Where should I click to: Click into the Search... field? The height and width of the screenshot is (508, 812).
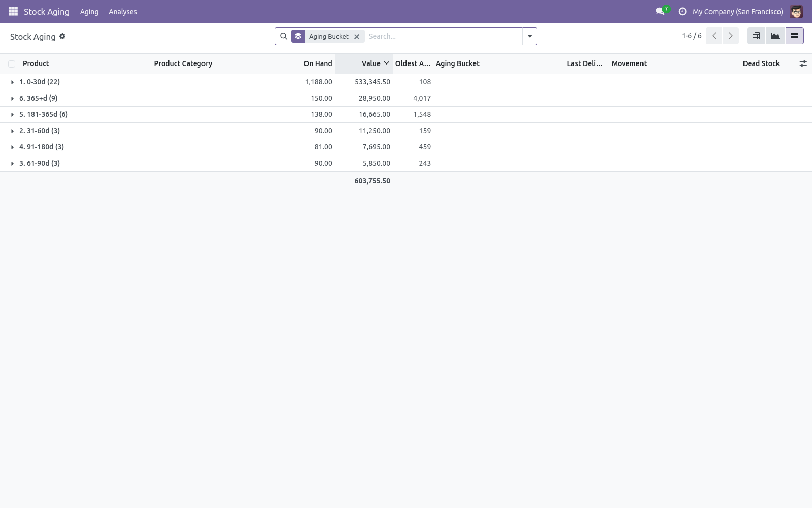click(443, 36)
